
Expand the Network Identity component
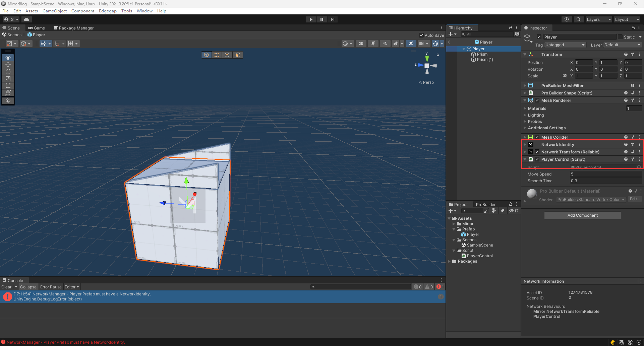525,145
